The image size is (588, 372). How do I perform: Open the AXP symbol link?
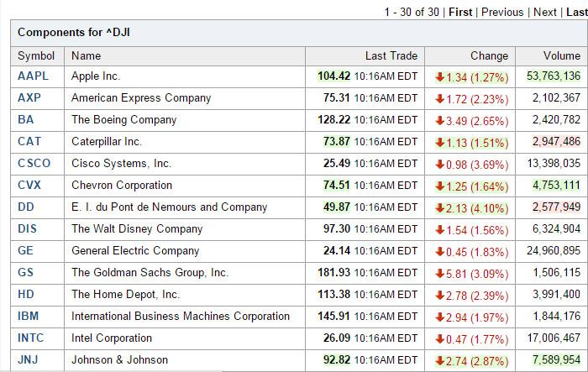29,98
